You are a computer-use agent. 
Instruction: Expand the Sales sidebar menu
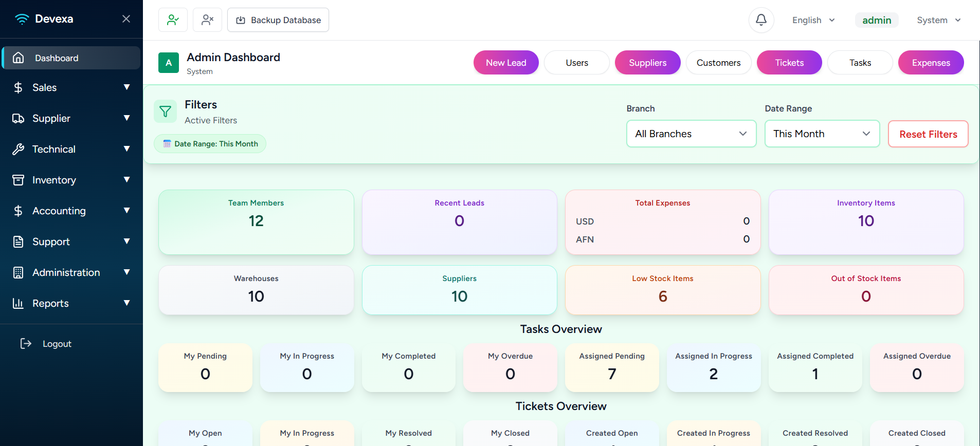71,87
